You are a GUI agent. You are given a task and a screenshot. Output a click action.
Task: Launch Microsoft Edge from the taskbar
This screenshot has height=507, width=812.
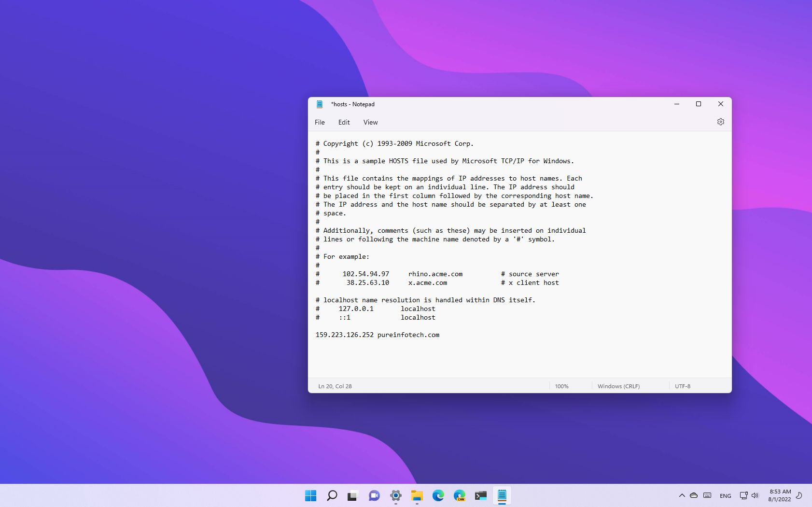click(x=438, y=495)
